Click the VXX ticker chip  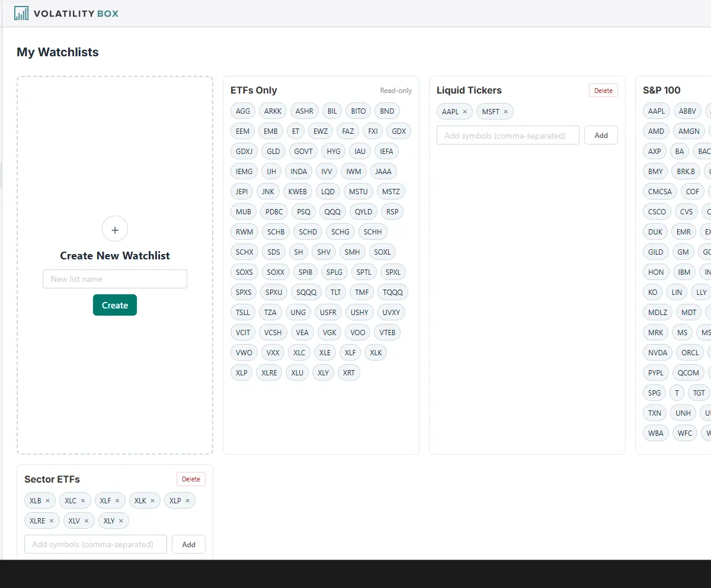[273, 352]
